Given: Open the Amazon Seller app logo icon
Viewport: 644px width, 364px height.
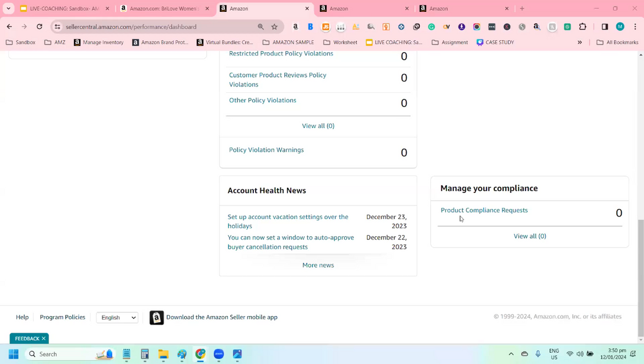Looking at the screenshot, I should [x=156, y=318].
